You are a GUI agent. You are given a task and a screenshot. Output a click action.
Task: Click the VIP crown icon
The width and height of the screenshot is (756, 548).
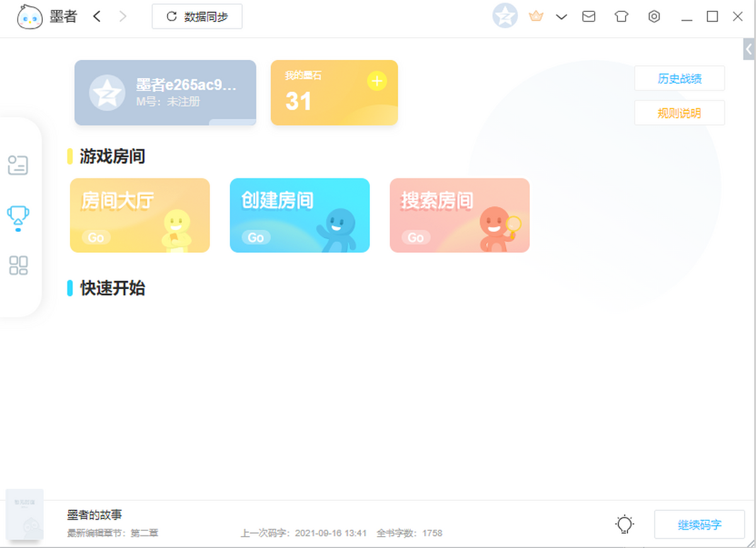(536, 16)
